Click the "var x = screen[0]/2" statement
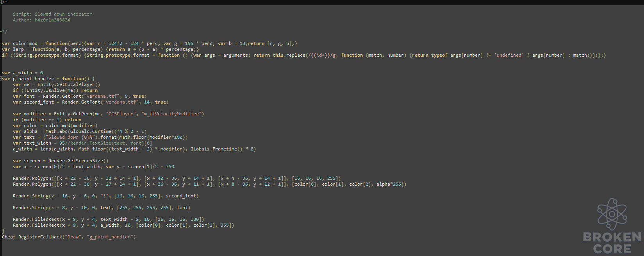Viewport: 644px width, 256px height. (x=58, y=166)
